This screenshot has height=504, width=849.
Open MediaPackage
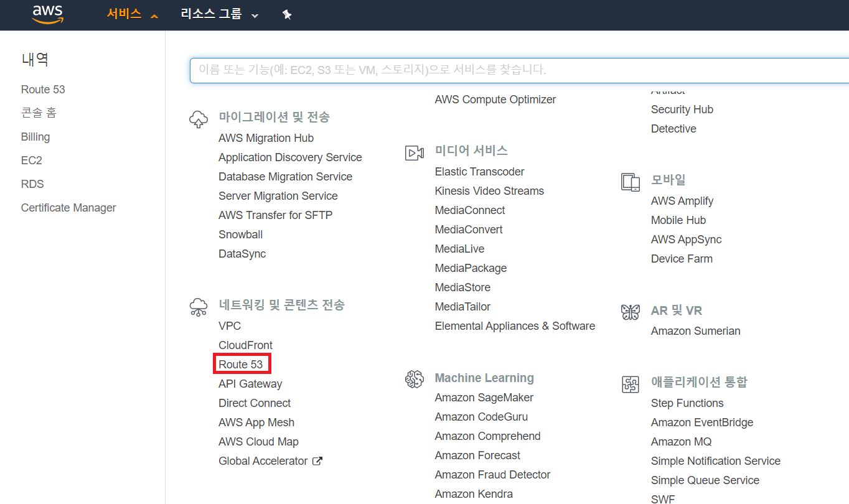[471, 268]
